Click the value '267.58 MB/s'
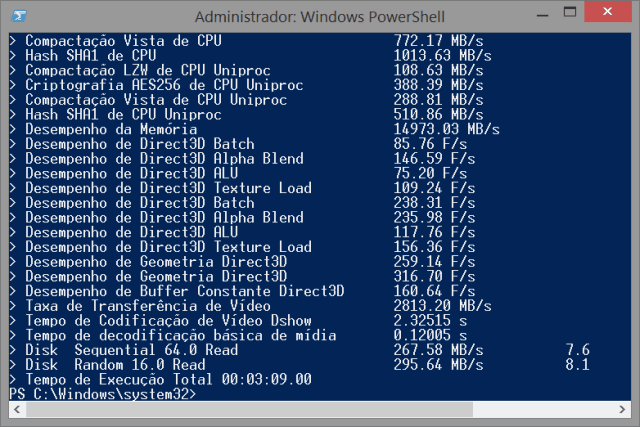 (x=438, y=350)
